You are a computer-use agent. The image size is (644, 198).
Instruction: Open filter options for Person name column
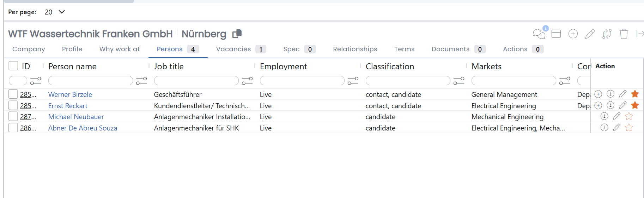pos(141,81)
